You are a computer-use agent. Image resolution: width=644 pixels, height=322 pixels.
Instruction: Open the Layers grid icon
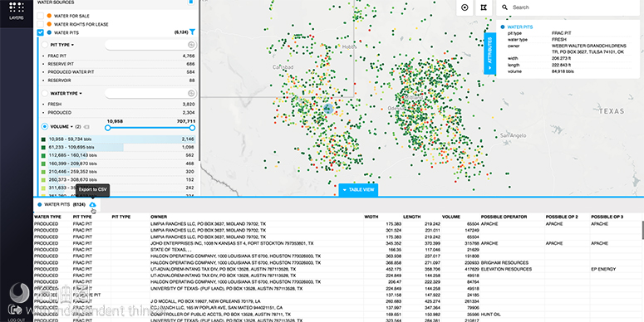pos(16,7)
